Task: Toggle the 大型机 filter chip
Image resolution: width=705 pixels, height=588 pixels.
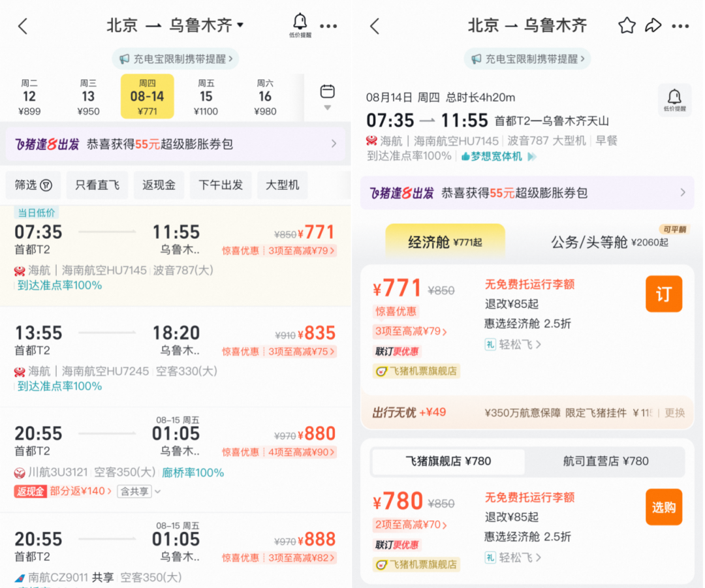Action: pos(282,185)
